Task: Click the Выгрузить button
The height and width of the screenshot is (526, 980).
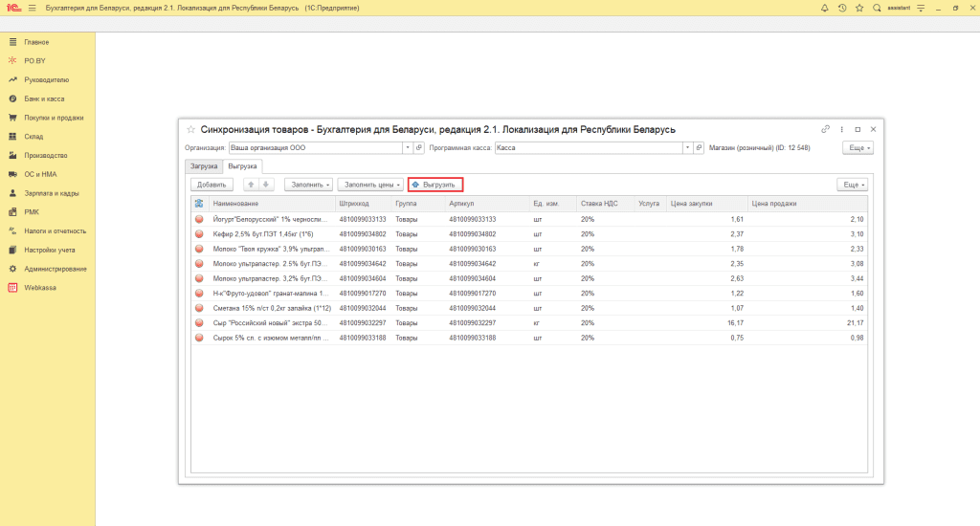Action: point(435,185)
